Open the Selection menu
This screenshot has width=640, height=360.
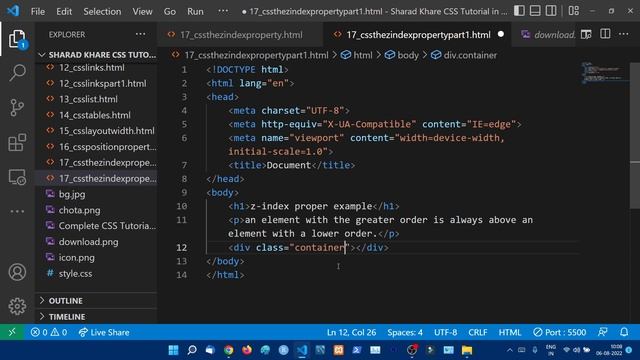[x=102, y=11]
